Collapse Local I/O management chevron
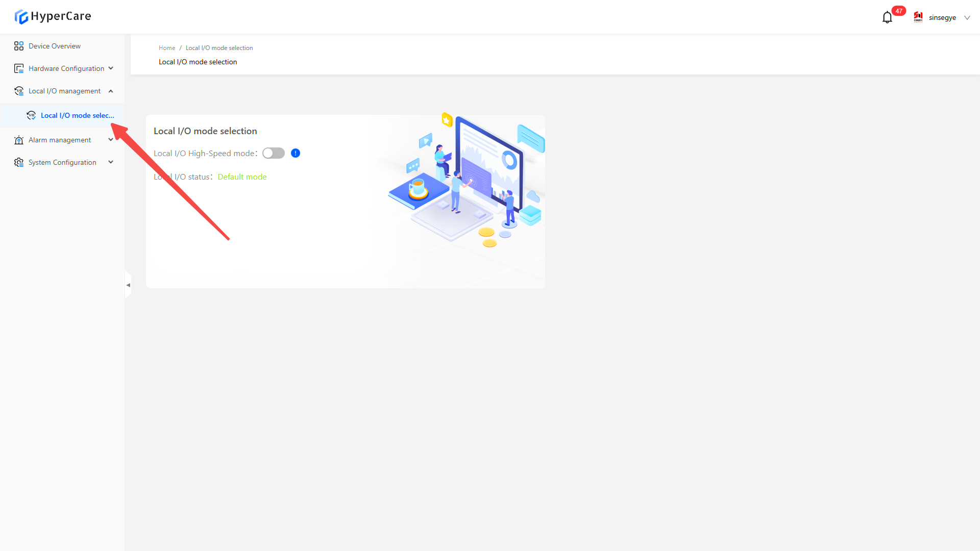This screenshot has width=980, height=551. [111, 91]
